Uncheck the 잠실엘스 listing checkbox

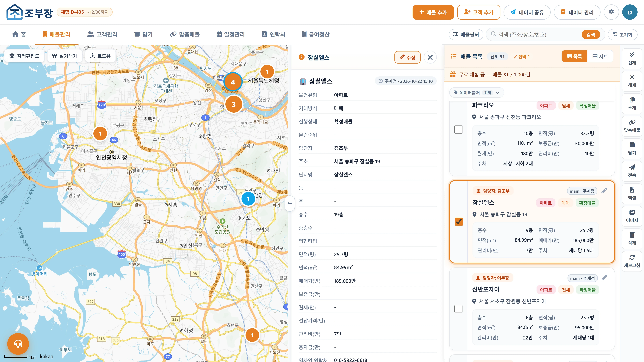(458, 222)
